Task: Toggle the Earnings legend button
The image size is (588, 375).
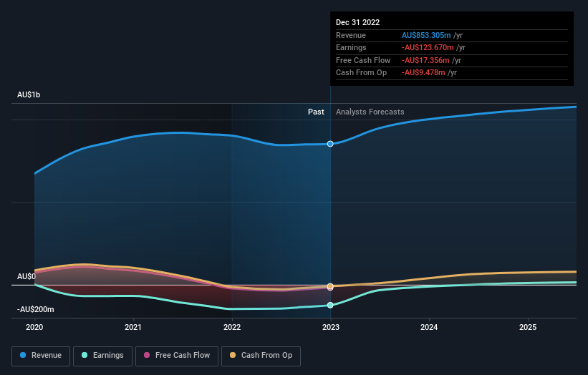Action: 102,356
